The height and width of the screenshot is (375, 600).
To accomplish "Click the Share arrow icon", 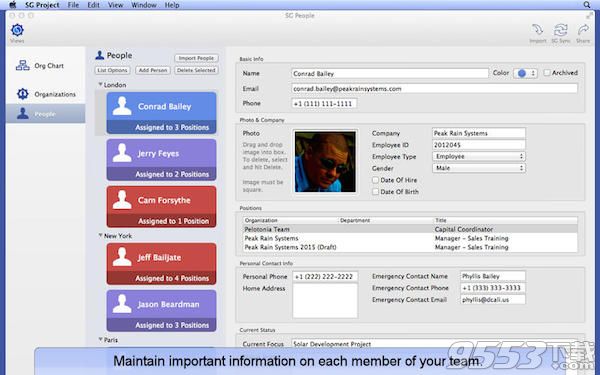I will [583, 29].
